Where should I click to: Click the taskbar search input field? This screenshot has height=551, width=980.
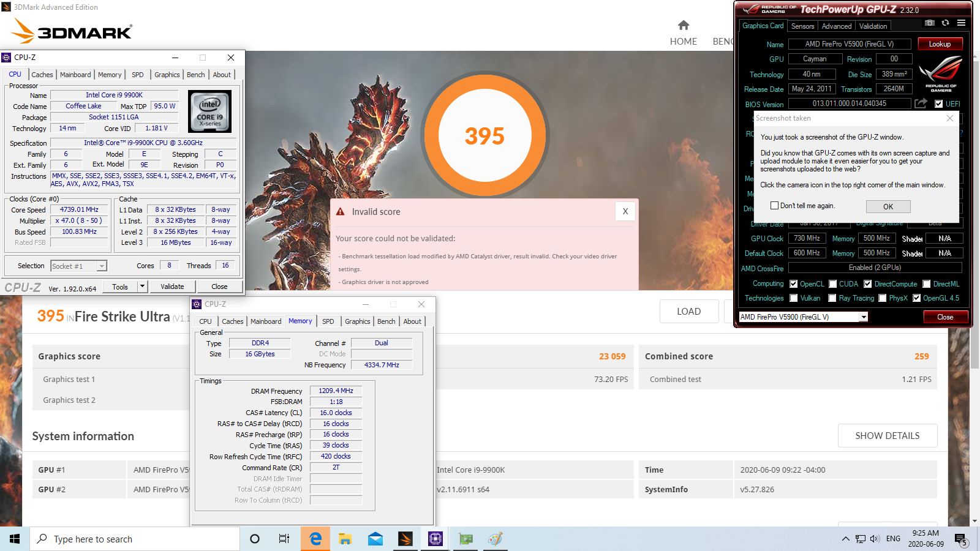(x=135, y=539)
